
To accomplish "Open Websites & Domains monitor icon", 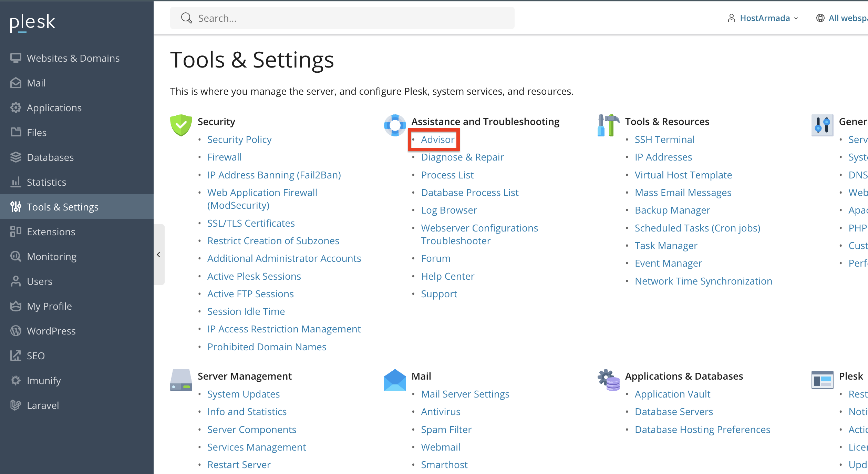I will pyautogui.click(x=16, y=58).
